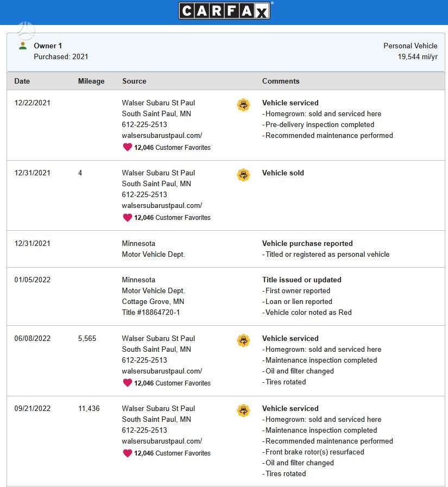Click the date 01/05/2022

click(x=33, y=280)
